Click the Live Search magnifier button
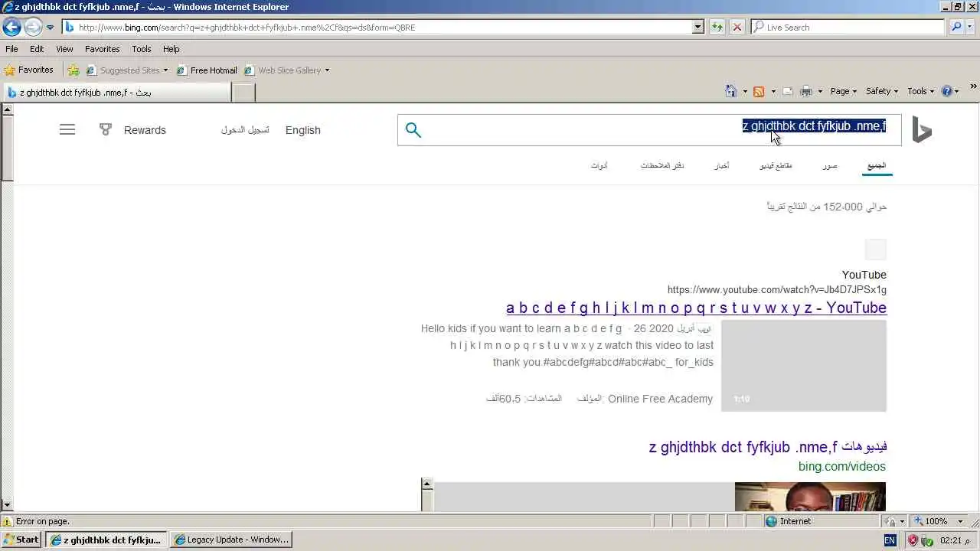980x551 pixels. pyautogui.click(x=955, y=28)
